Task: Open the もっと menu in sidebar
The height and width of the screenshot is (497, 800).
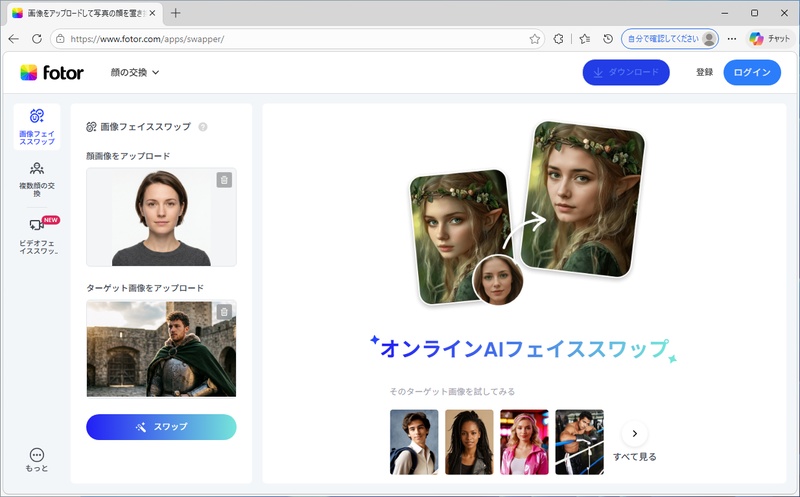Action: point(37,460)
